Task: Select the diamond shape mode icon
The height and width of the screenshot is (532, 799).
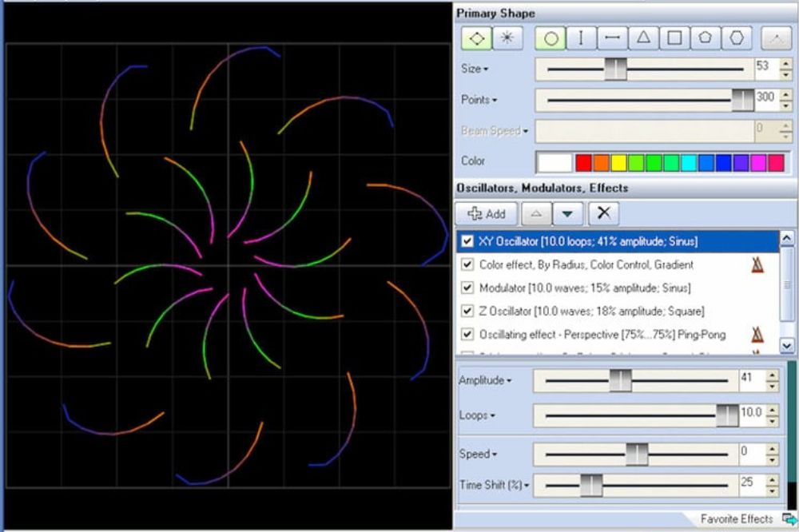Action: pyautogui.click(x=477, y=38)
